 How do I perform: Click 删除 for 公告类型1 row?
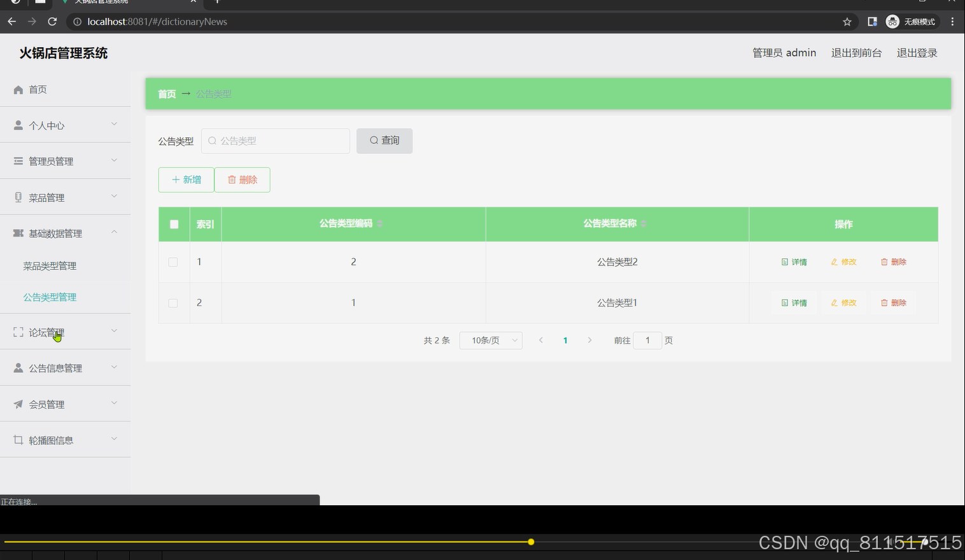click(894, 303)
